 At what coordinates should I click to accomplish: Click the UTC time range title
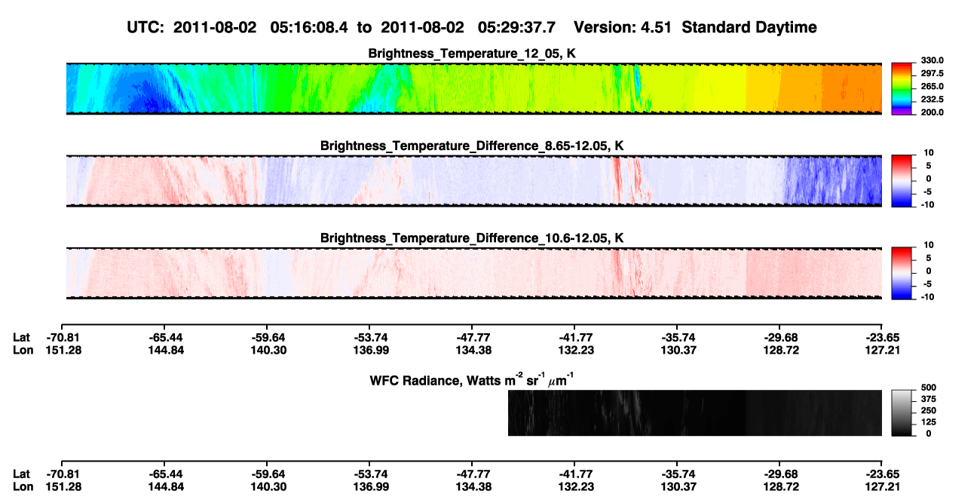pos(473,27)
